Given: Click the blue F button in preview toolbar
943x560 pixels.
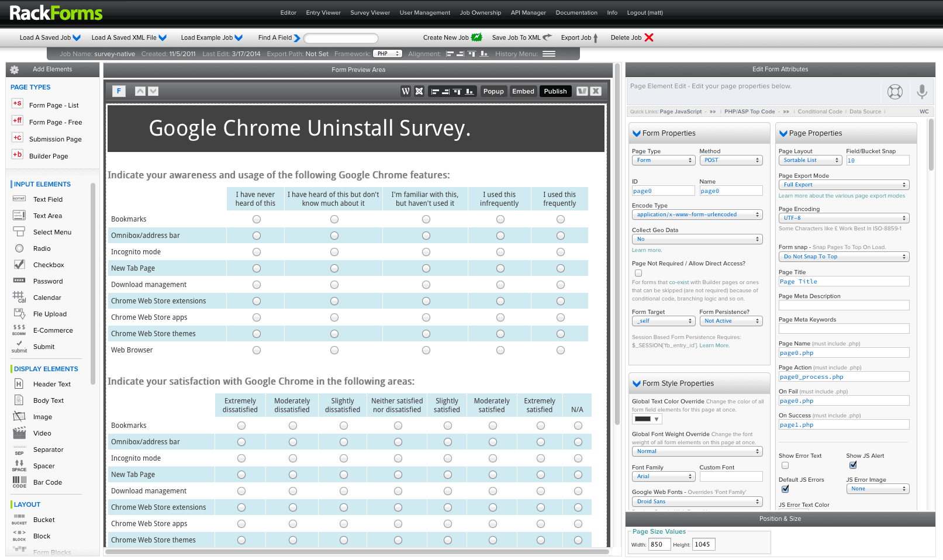Looking at the screenshot, I should tap(119, 91).
